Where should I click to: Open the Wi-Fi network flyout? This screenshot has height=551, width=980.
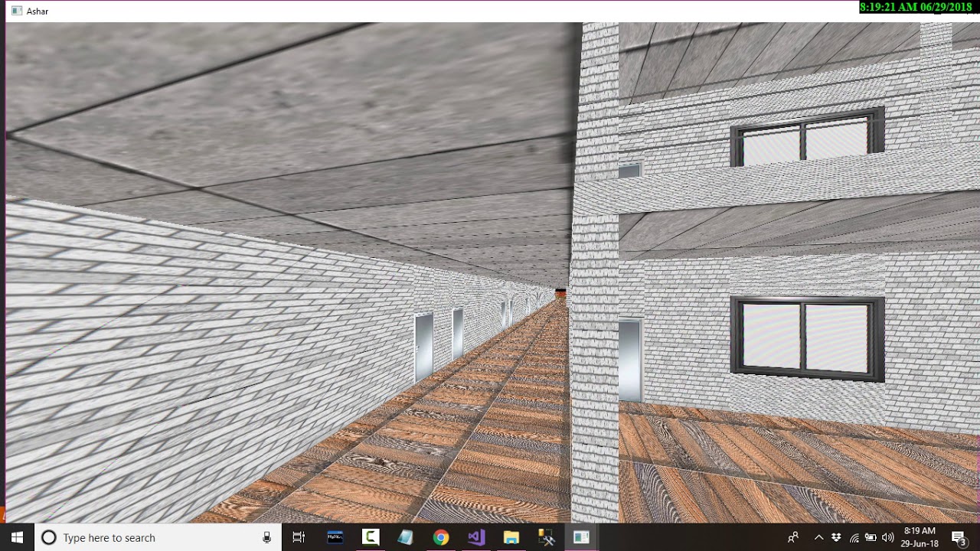coord(854,537)
